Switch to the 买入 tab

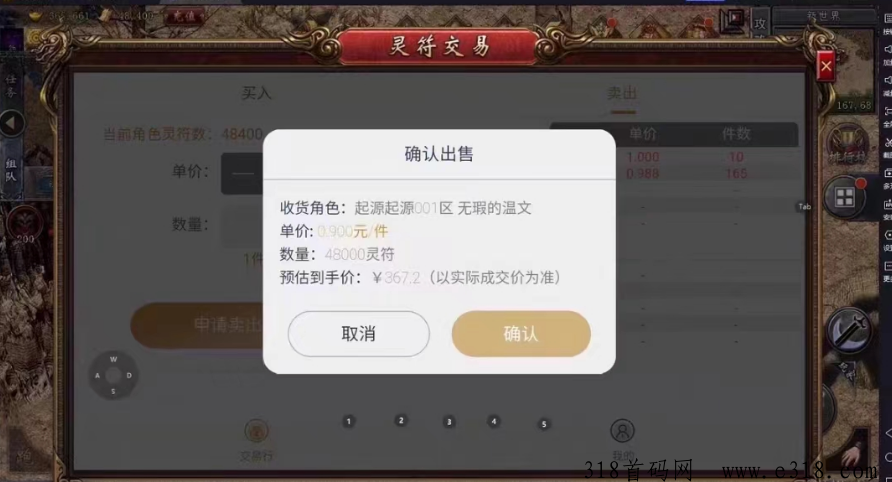tap(256, 93)
